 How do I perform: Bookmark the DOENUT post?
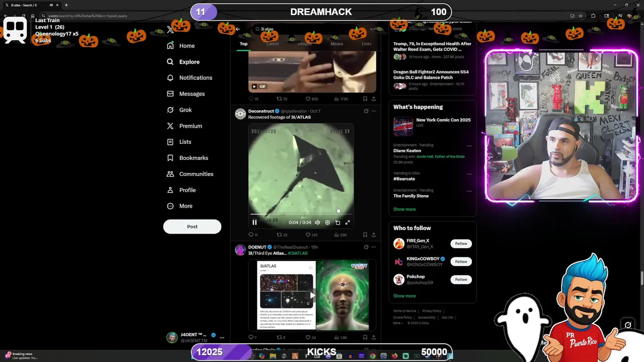(x=365, y=337)
